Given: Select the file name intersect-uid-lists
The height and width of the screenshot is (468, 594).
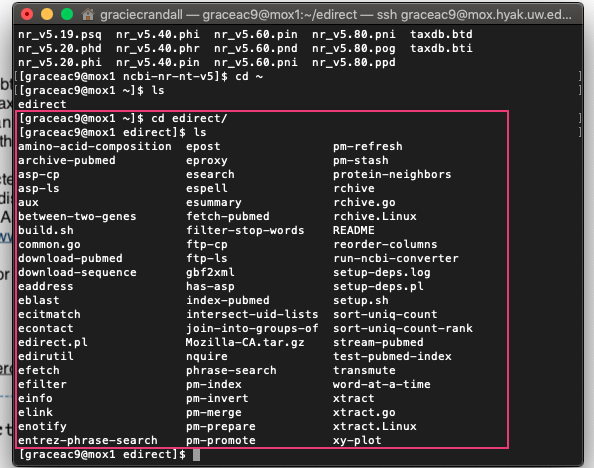Looking at the screenshot, I should click(x=252, y=315).
